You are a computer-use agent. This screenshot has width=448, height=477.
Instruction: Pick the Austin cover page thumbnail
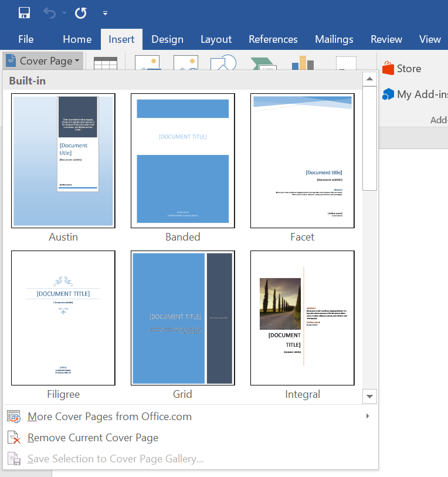point(63,161)
